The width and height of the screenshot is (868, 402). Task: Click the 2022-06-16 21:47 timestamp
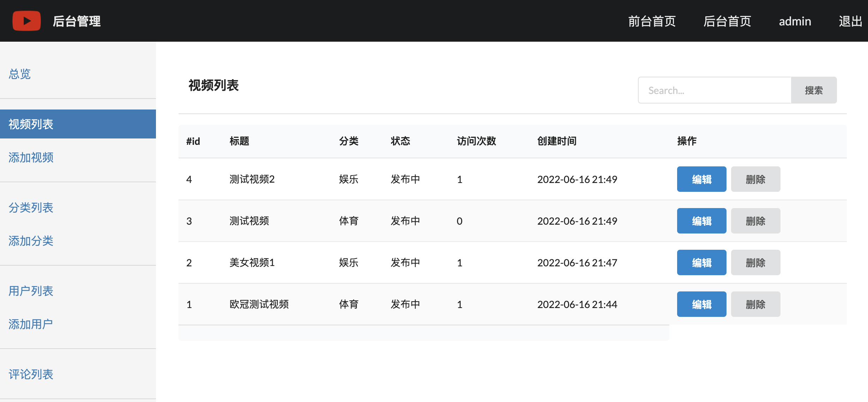point(577,262)
